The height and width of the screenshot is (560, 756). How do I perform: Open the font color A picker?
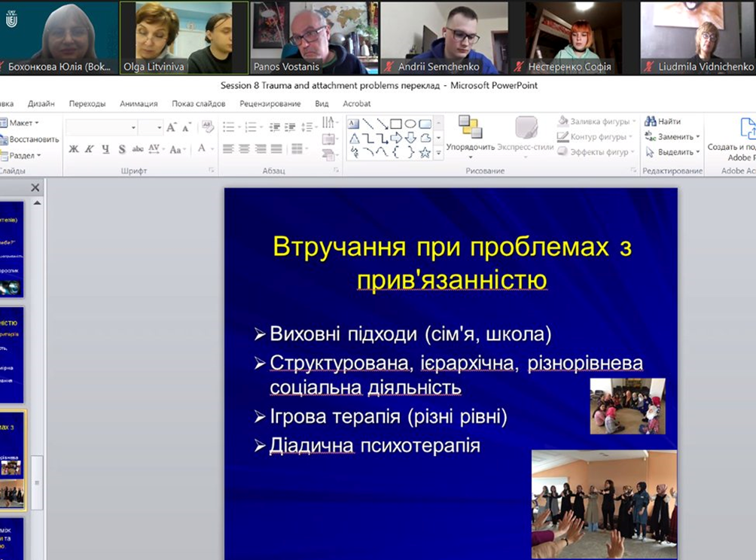(x=201, y=149)
